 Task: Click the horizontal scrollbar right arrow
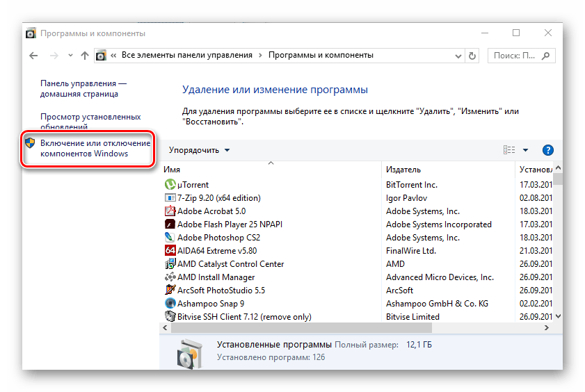[547, 327]
